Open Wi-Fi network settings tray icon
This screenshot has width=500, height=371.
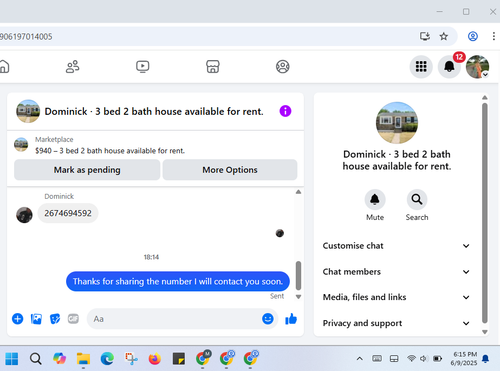pyautogui.click(x=411, y=359)
